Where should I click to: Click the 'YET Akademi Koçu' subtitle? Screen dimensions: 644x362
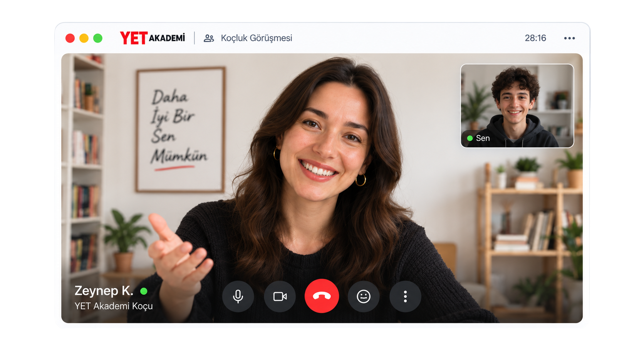pos(114,306)
